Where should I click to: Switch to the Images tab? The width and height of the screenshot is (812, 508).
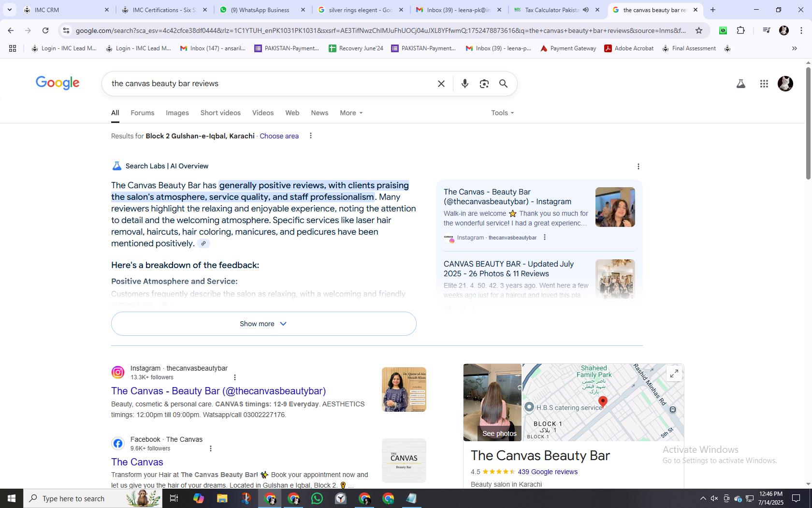pos(177,113)
